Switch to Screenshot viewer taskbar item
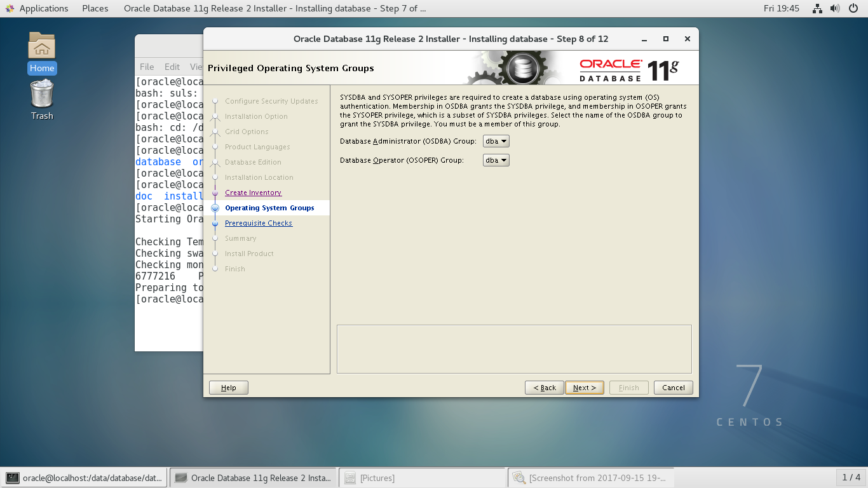 (592, 478)
